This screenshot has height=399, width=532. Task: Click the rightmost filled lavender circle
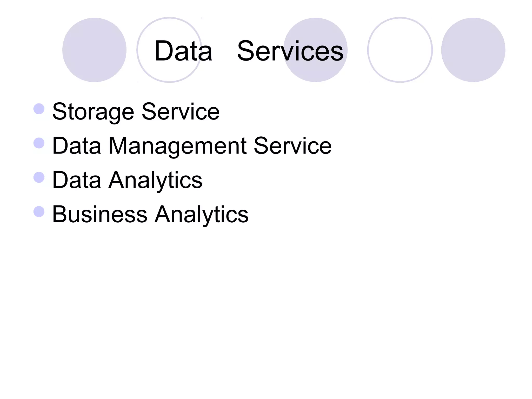(x=473, y=50)
